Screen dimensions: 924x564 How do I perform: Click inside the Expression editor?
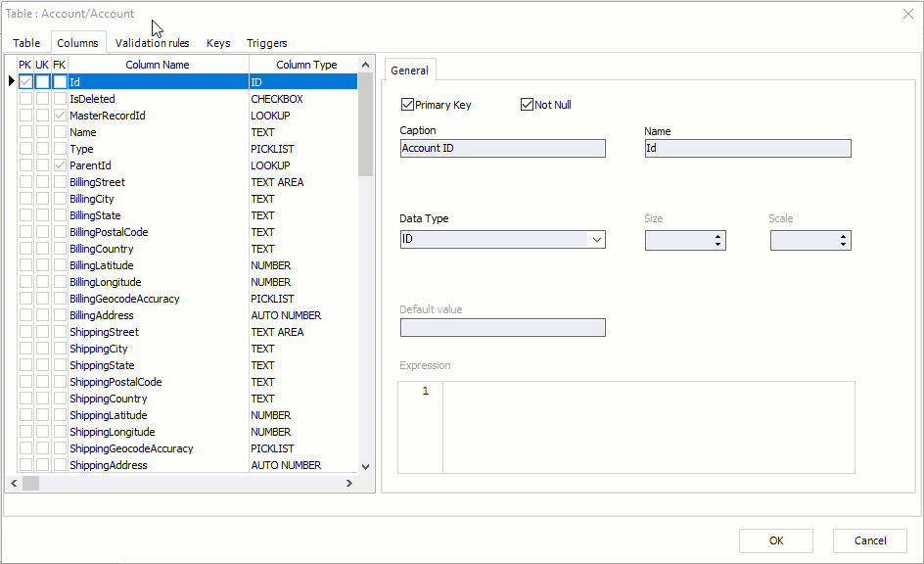[648, 427]
